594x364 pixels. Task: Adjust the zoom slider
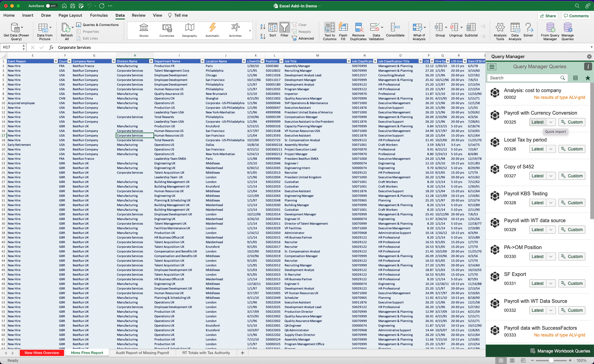[x=551, y=360]
